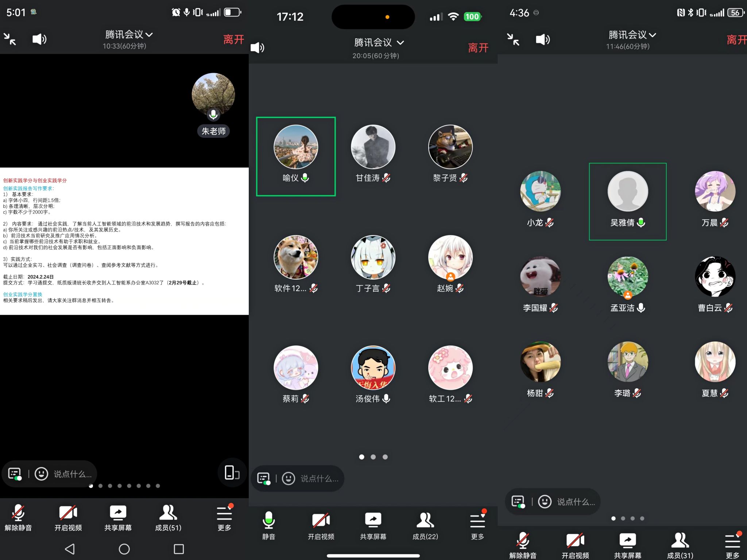Open chat messages icon in right meeting

(518, 502)
